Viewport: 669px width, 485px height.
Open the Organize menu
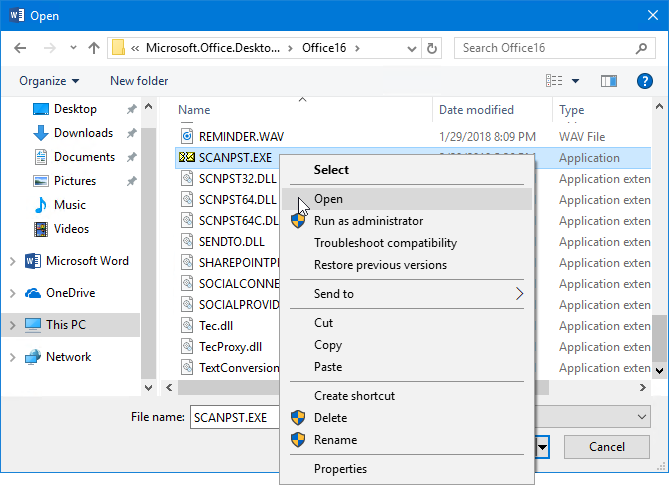pyautogui.click(x=49, y=81)
